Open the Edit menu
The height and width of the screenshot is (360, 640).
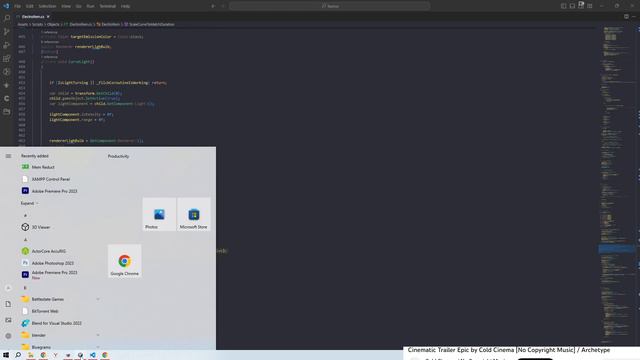click(30, 6)
